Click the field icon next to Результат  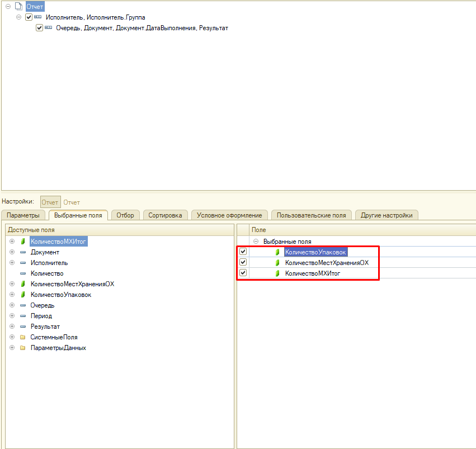pos(23,327)
